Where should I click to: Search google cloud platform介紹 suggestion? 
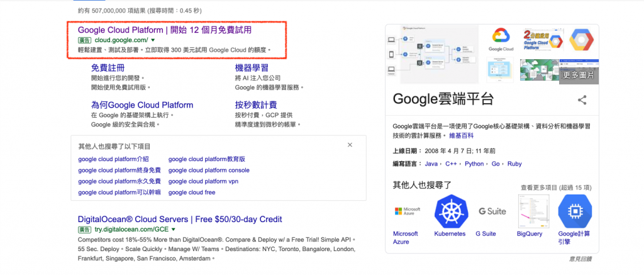click(x=113, y=159)
